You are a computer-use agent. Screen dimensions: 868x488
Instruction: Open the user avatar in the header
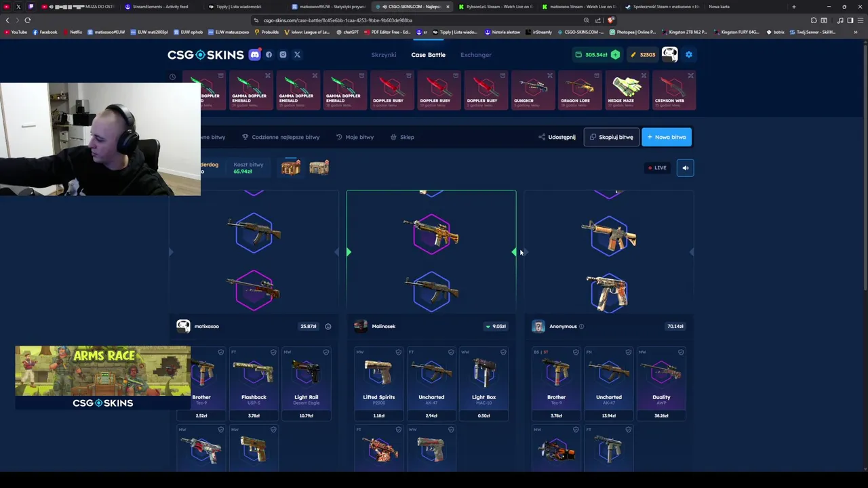point(669,55)
